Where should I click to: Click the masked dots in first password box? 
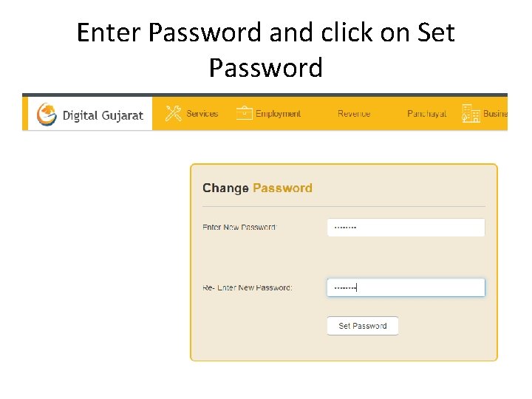[345, 228]
